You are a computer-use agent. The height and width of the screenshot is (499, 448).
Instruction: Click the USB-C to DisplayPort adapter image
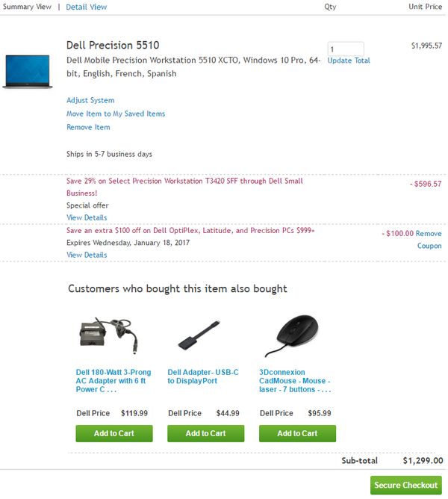click(199, 337)
